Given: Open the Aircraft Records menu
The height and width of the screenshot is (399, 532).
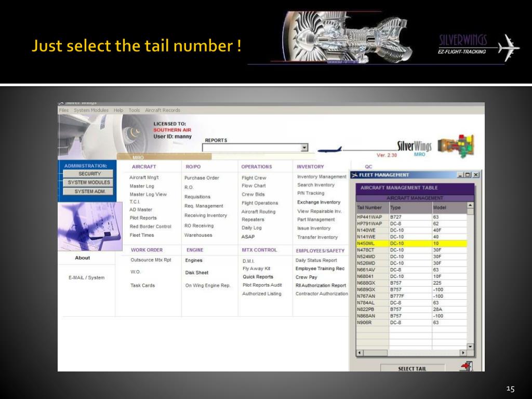Looking at the screenshot, I should pos(163,110).
